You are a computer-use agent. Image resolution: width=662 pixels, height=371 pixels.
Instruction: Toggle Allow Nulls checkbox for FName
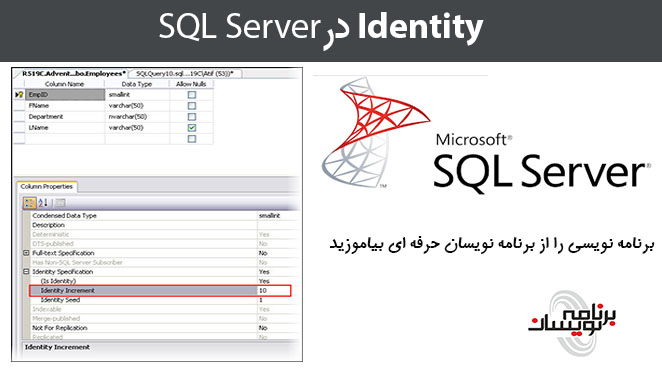coord(192,106)
